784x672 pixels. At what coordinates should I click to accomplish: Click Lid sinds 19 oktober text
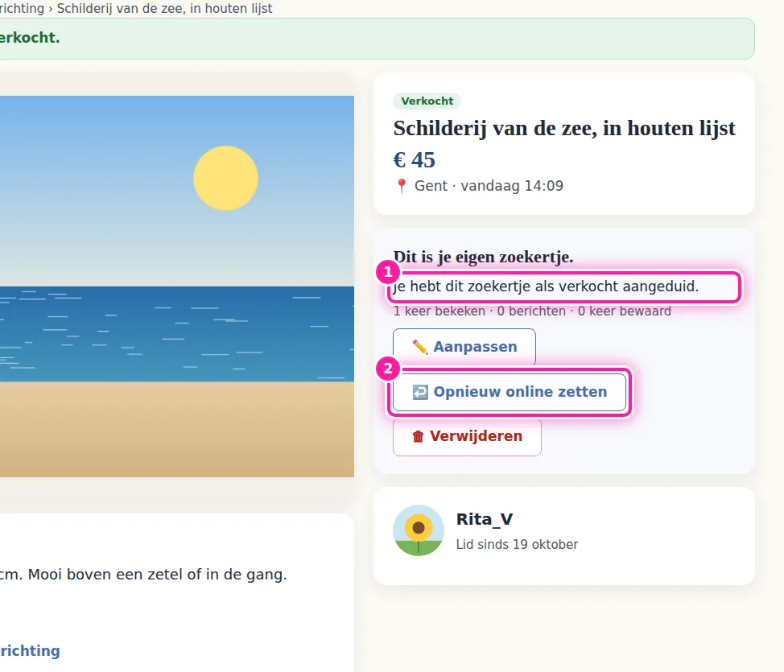[x=517, y=545]
